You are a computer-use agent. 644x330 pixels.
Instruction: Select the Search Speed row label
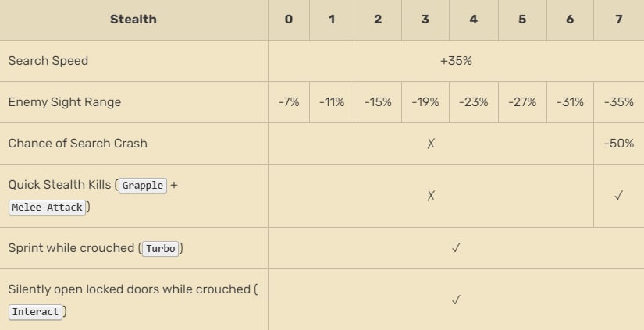[48, 61]
